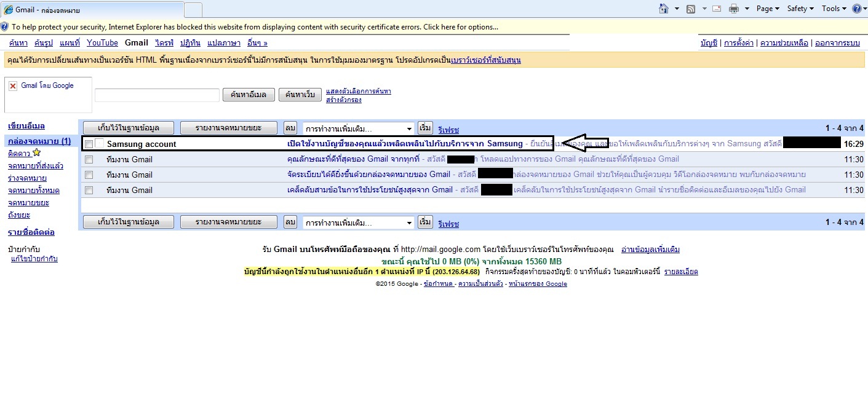Check the box for the จัดระเบียบได้ดียิ่งขึ้น email

click(89, 175)
